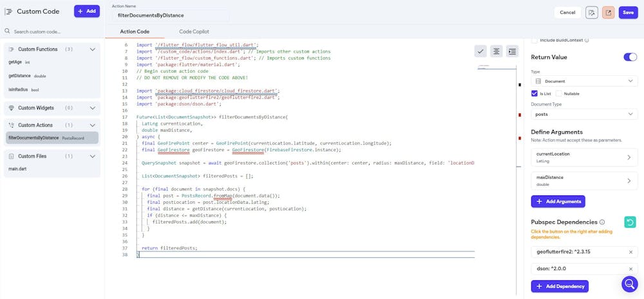Click the Search custom code input field
This screenshot has height=299, width=644.
(53, 31)
